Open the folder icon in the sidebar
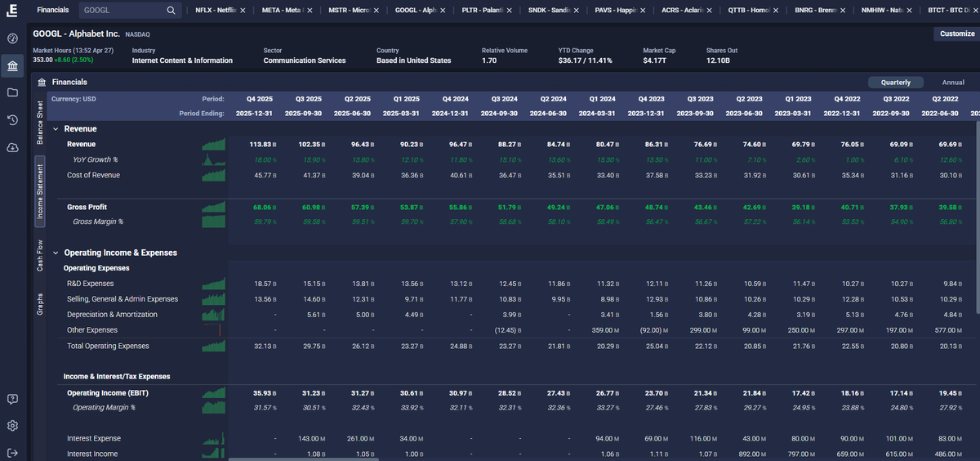Image resolution: width=980 pixels, height=461 pixels. (x=12, y=93)
